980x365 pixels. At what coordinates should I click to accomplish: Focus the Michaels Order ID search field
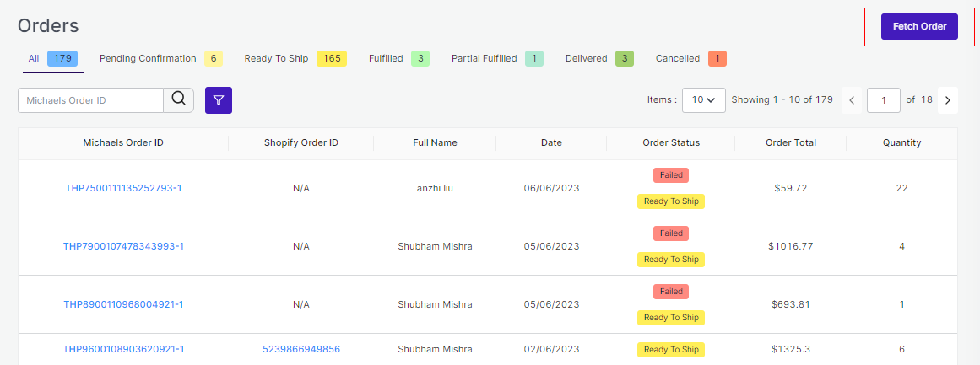click(90, 100)
